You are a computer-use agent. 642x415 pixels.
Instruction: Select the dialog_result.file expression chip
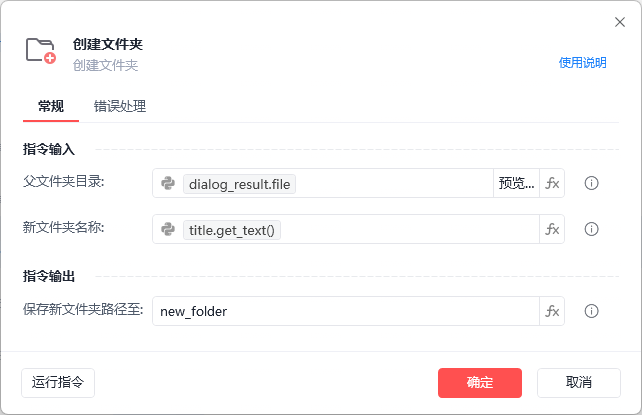pyautogui.click(x=239, y=183)
